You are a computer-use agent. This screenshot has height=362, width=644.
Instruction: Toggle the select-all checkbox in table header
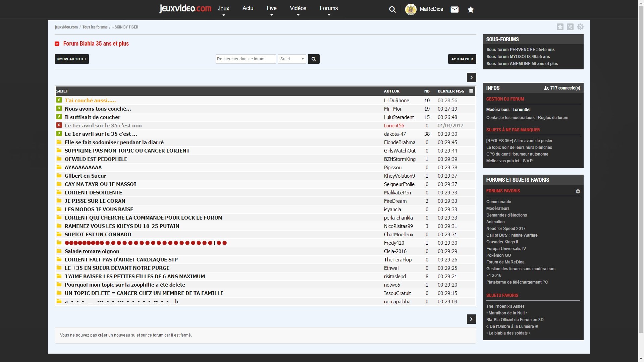[x=471, y=91]
